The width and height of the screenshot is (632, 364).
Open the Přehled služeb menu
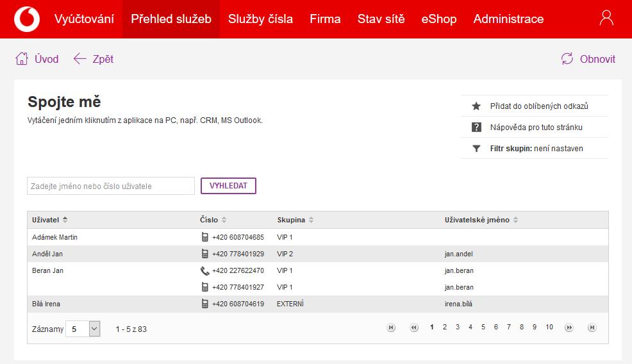(171, 19)
